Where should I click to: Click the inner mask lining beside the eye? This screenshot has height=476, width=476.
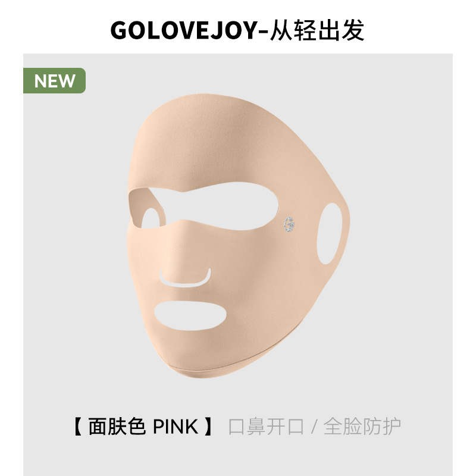coord(138,203)
